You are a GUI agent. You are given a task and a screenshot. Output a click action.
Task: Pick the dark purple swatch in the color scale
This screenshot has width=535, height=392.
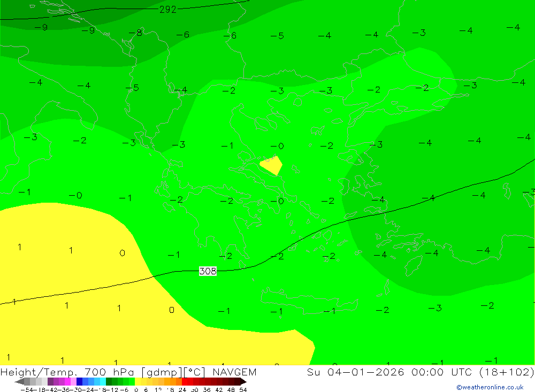point(50,382)
